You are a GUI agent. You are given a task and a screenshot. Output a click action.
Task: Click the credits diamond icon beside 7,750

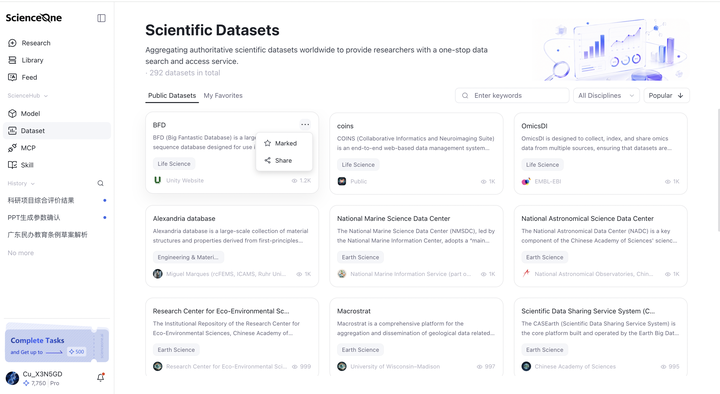pyautogui.click(x=26, y=383)
